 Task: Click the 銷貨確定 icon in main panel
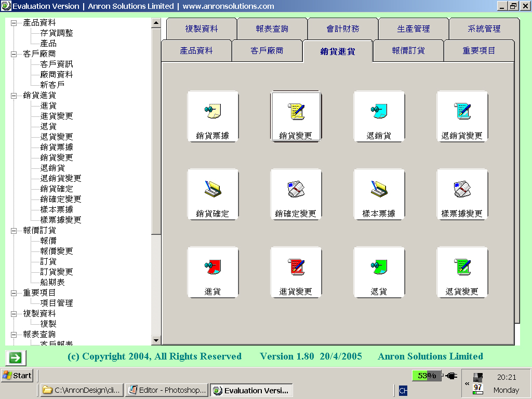[212, 194]
